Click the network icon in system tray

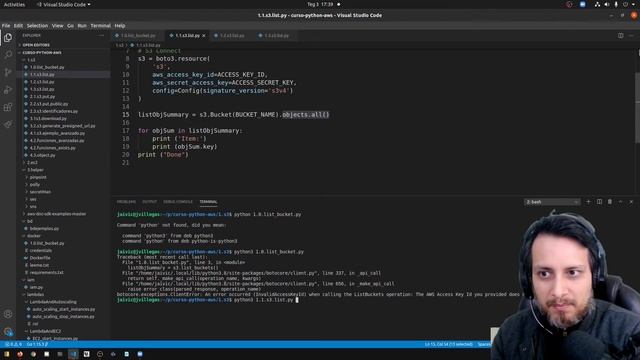pyautogui.click(x=597, y=4)
